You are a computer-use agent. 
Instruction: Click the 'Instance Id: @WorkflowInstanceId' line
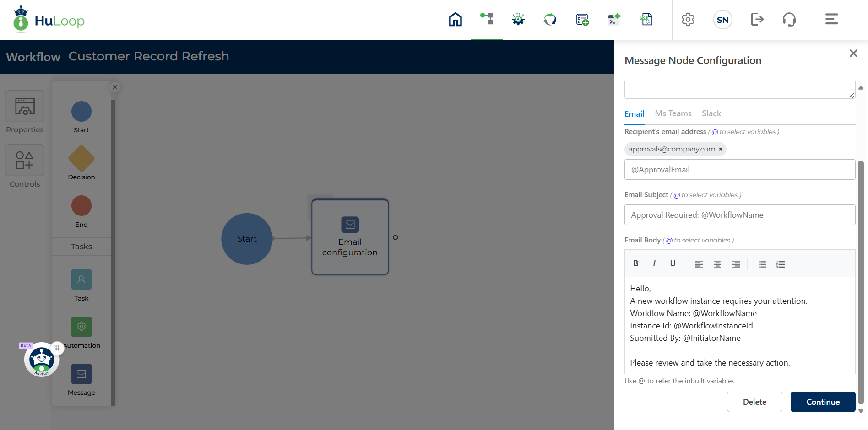coord(691,326)
